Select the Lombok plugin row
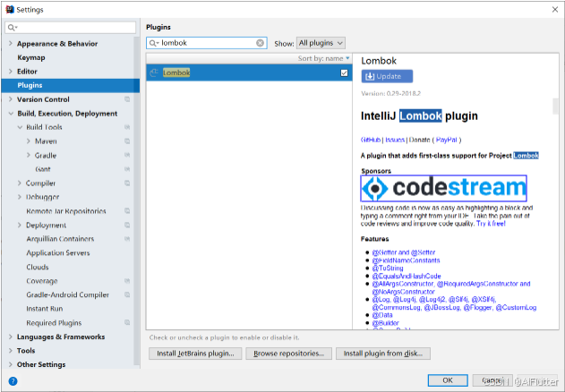565x392 pixels. tap(249, 72)
